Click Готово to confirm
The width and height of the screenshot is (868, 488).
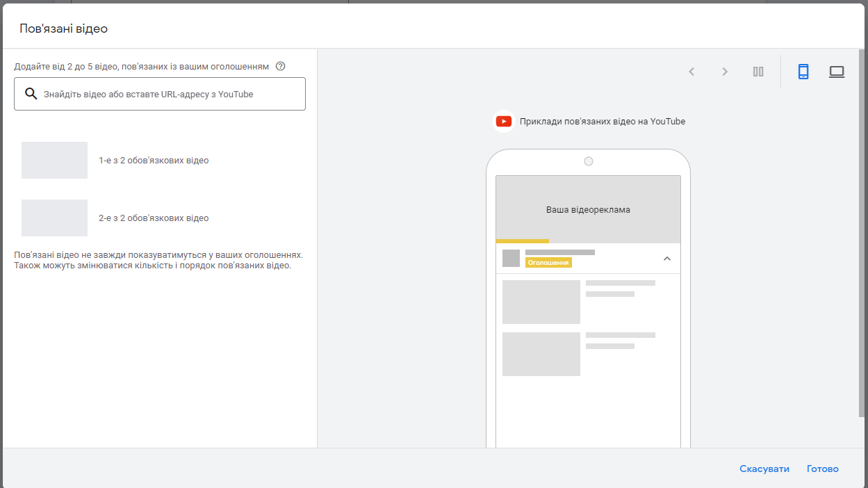[823, 469]
